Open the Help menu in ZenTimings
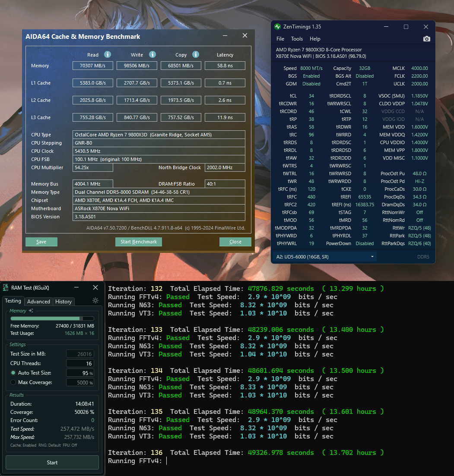This screenshot has height=476, width=454. 315,39
